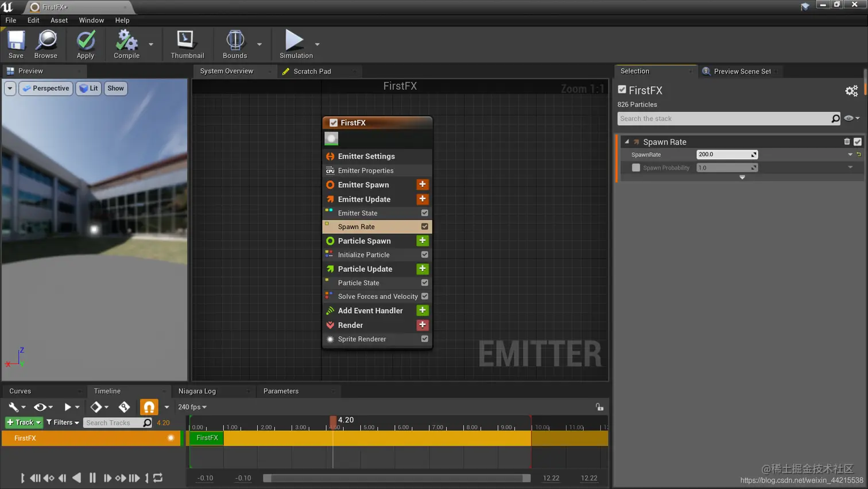Enable the Spawn Probability override checkbox
The image size is (868, 489).
[636, 168]
